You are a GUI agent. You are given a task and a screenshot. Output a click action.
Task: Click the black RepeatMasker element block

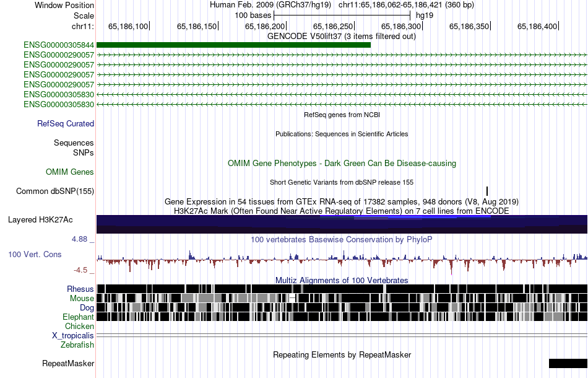[x=568, y=363]
